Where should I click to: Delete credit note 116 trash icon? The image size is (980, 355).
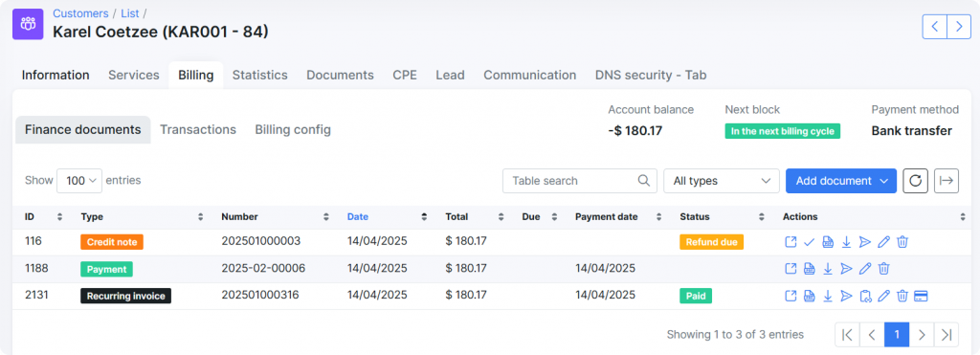point(902,242)
